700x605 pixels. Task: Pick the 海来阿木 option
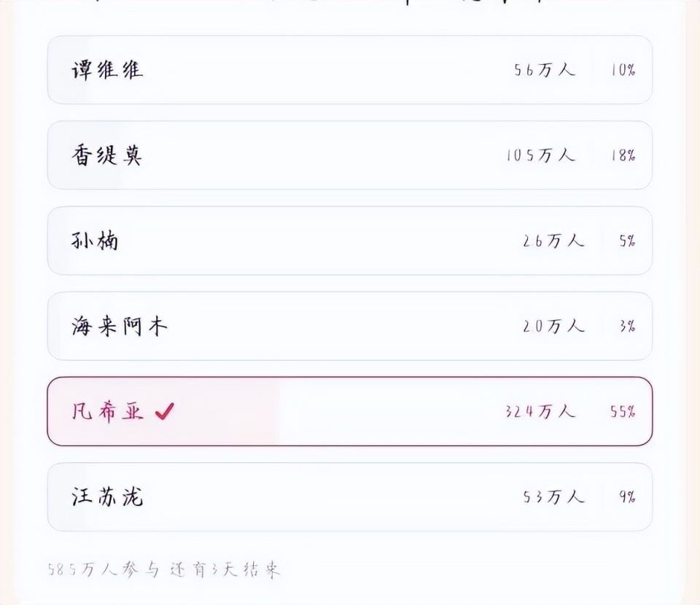coord(119,326)
